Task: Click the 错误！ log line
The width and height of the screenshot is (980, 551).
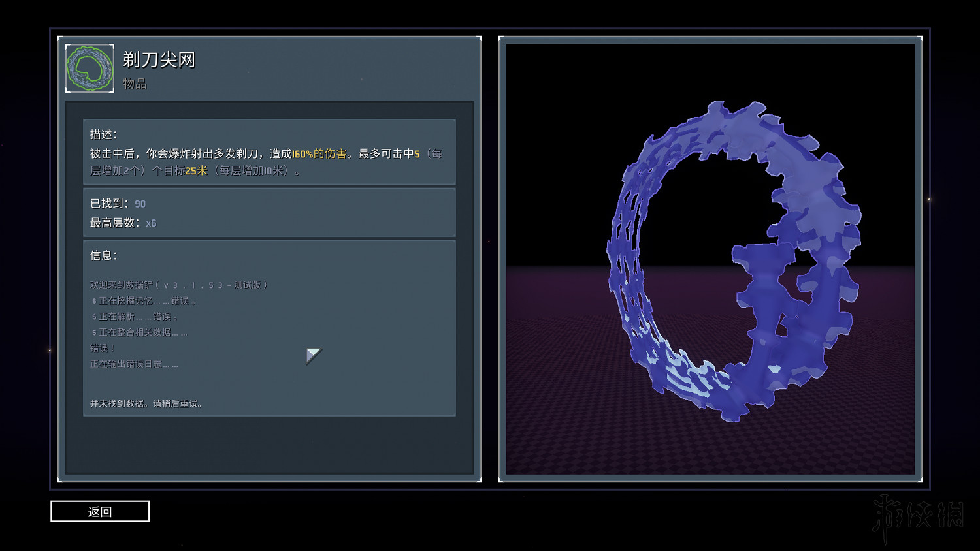Action: click(x=102, y=348)
